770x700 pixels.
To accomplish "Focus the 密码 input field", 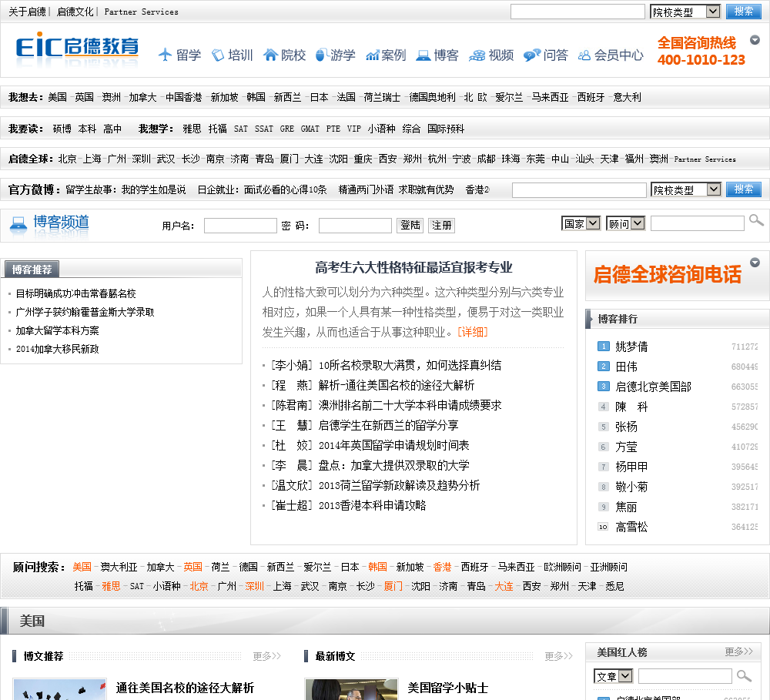I will tap(355, 226).
